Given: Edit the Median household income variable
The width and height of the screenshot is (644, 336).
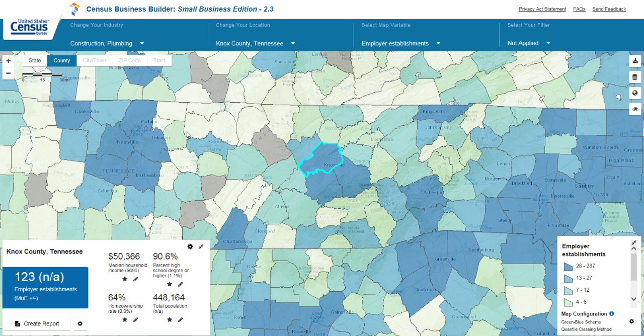Looking at the screenshot, I should (136, 278).
